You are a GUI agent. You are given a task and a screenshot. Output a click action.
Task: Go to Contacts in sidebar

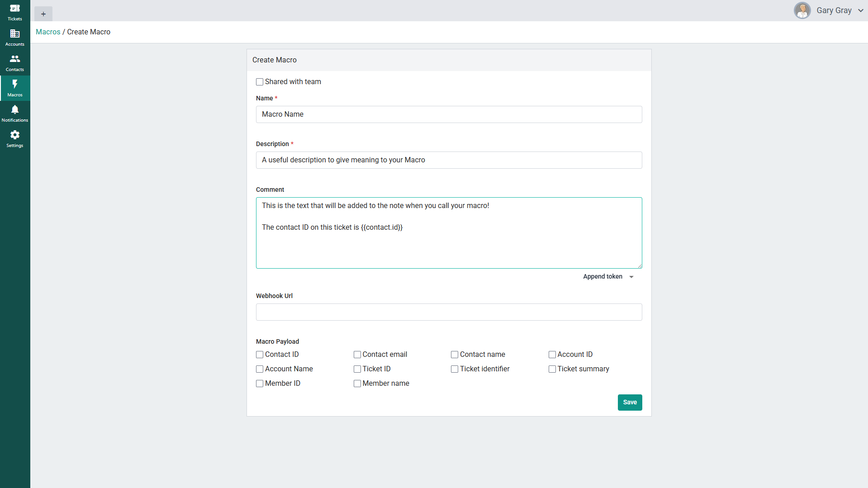[15, 59]
